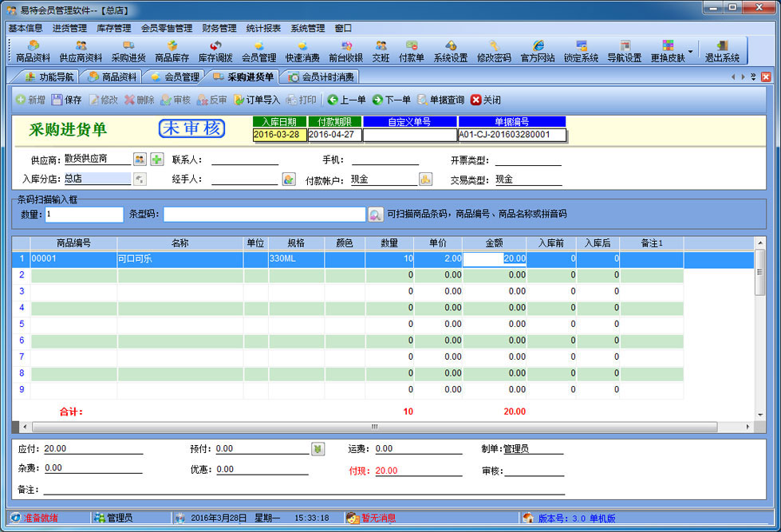Click the 锁定系统 lock icon
Viewport: 781px width, 532px height.
pos(581,51)
